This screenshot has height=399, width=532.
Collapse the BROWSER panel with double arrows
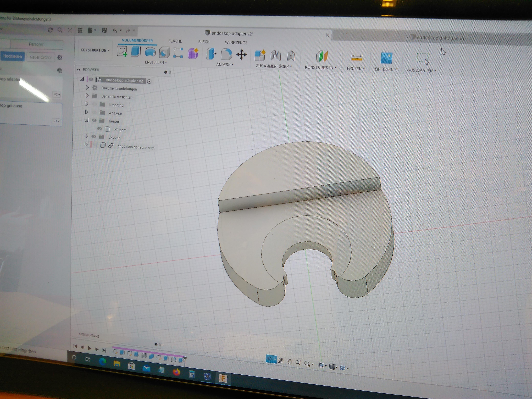point(78,70)
